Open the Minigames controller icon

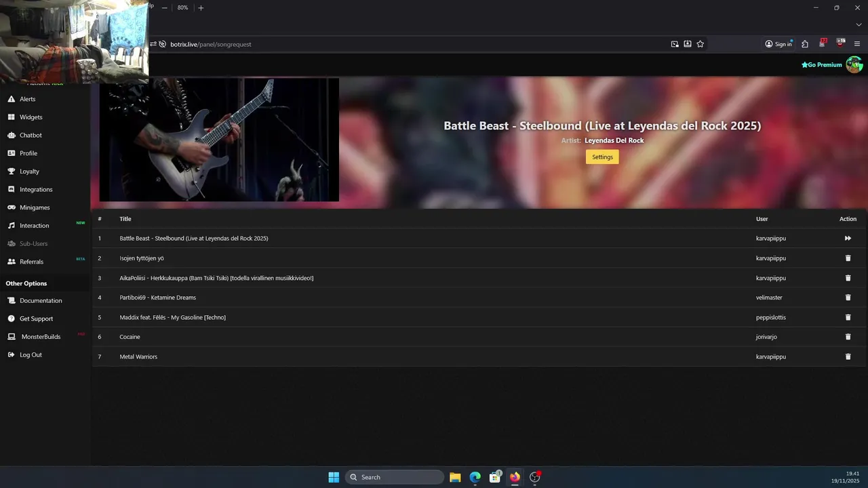click(11, 207)
